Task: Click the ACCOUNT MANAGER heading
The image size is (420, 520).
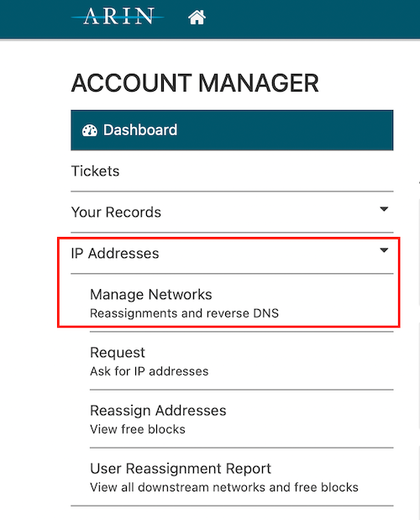Action: point(195,83)
